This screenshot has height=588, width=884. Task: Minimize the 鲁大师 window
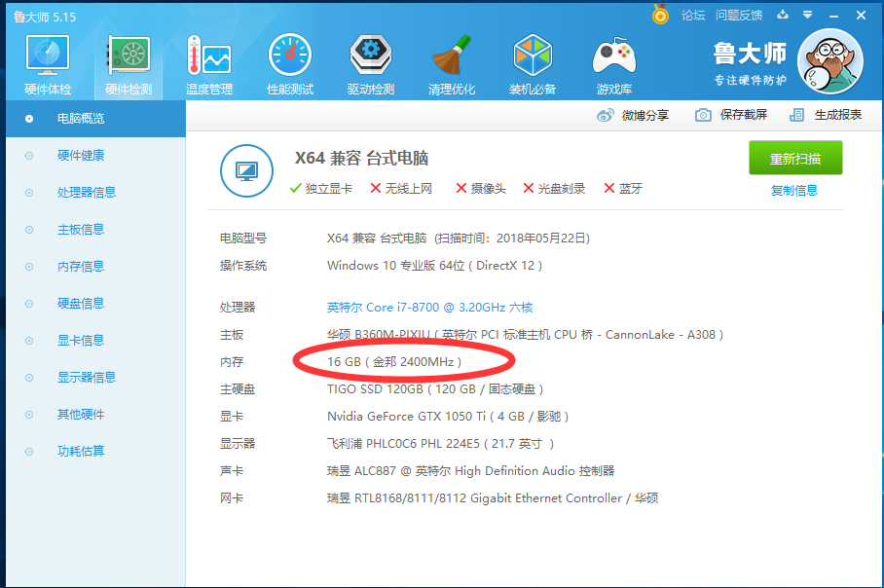tap(833, 16)
